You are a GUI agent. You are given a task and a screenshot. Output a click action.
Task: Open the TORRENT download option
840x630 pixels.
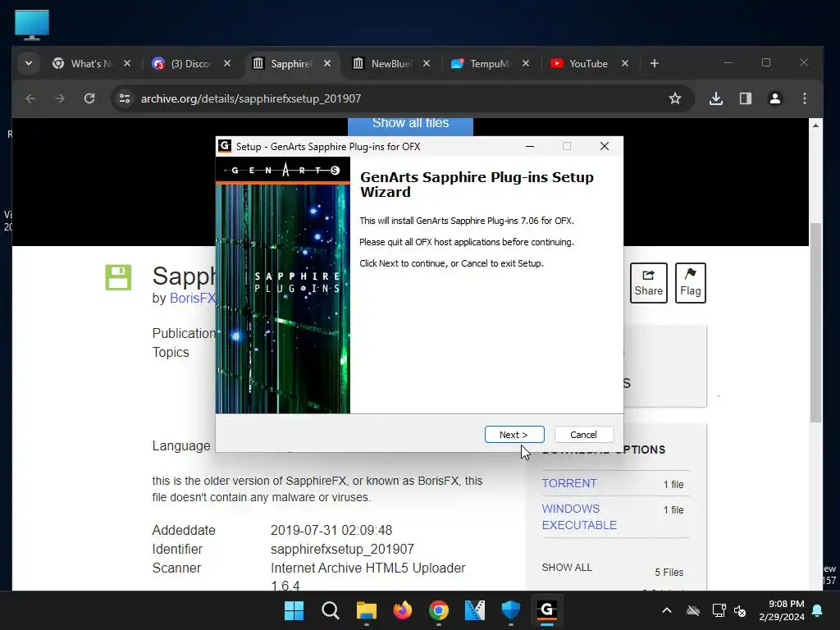[x=569, y=483]
